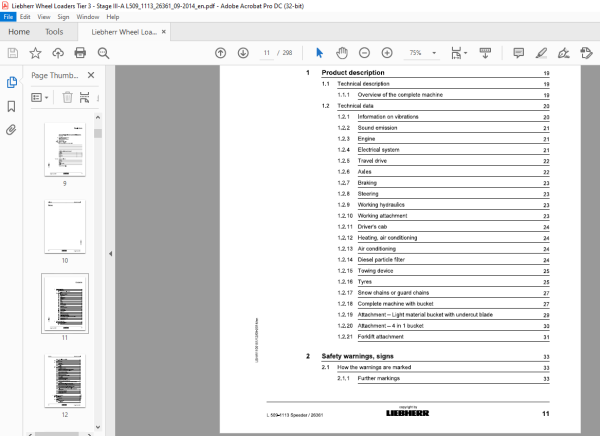This screenshot has width=600, height=436.
Task: Open 'Further markings' contents entry
Action: (378, 378)
